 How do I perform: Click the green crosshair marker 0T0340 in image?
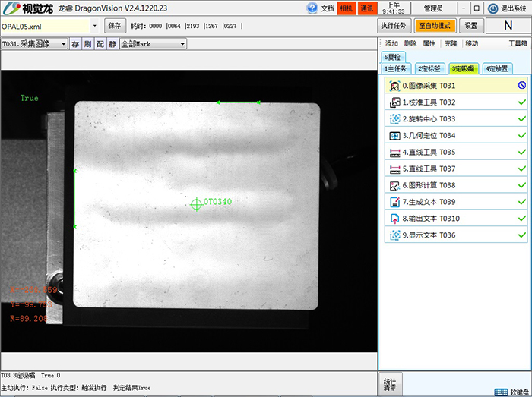[x=195, y=203]
